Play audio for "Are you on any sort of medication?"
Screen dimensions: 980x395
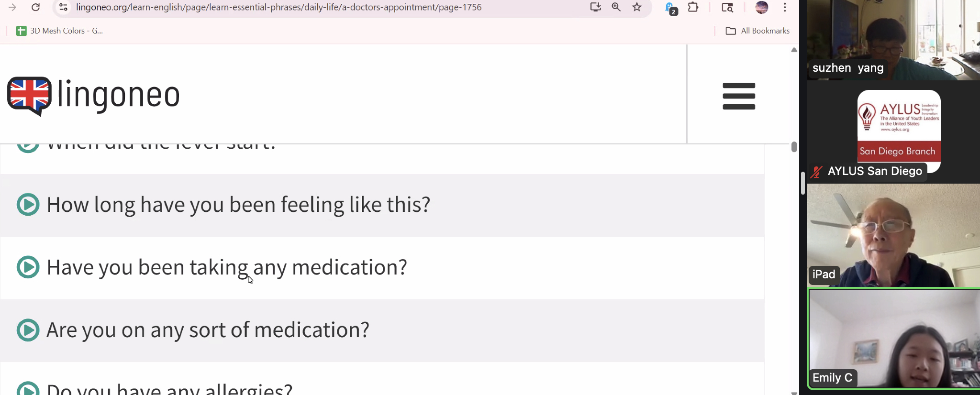click(28, 330)
